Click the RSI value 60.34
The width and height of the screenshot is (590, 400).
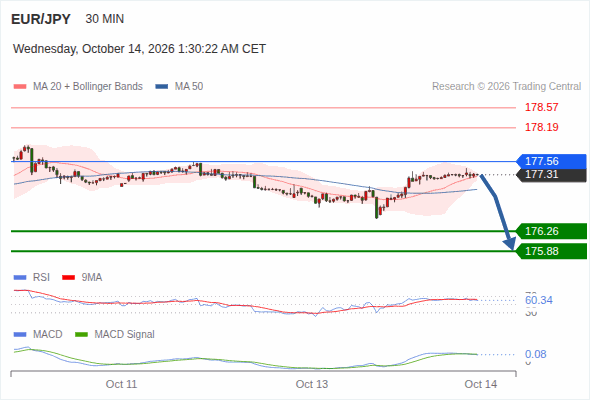pos(539,300)
